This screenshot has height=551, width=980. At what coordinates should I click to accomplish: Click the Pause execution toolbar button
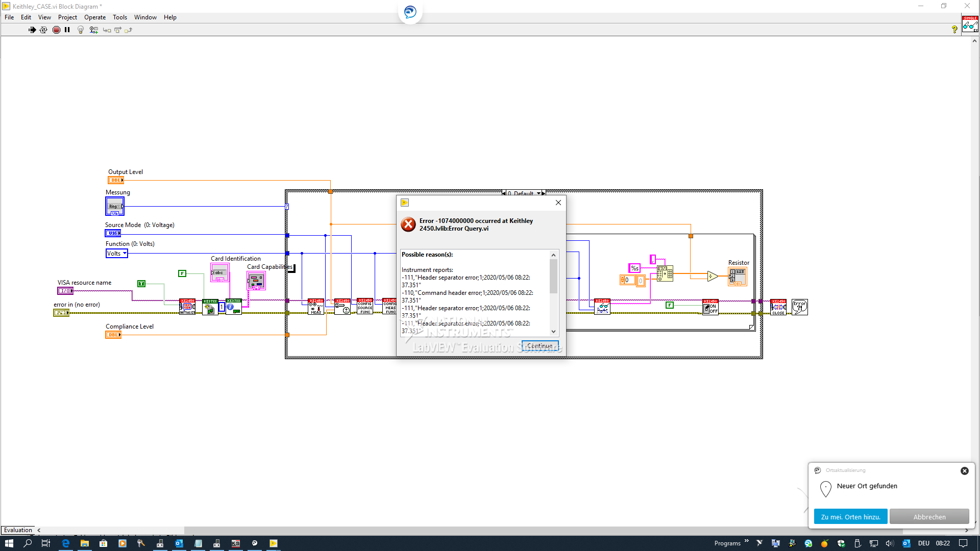(67, 30)
